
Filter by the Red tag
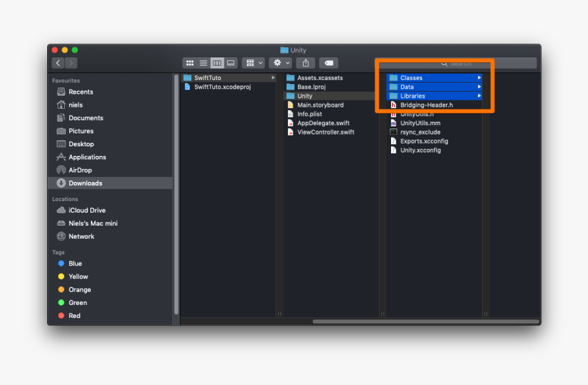tap(111, 316)
